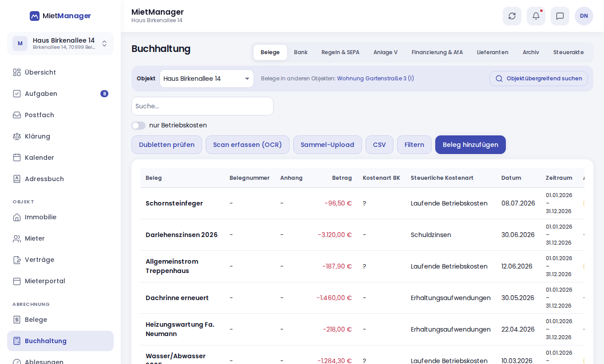
Task: Go to Immobilie in sidebar
Action: click(60, 217)
